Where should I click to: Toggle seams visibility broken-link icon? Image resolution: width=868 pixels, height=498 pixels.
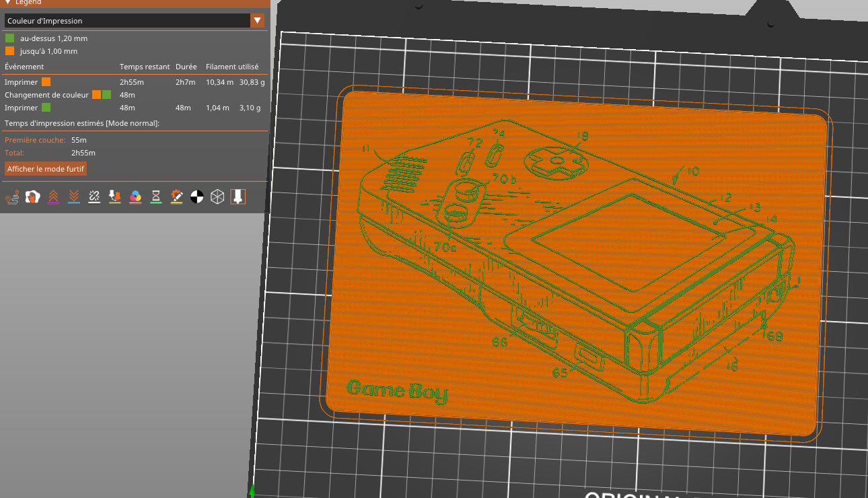(94, 197)
